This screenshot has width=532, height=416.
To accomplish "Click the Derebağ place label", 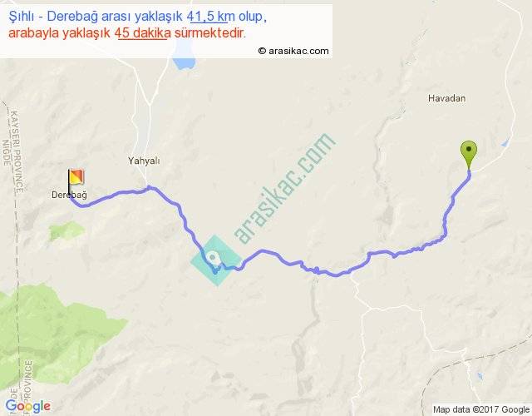I will (x=69, y=195).
